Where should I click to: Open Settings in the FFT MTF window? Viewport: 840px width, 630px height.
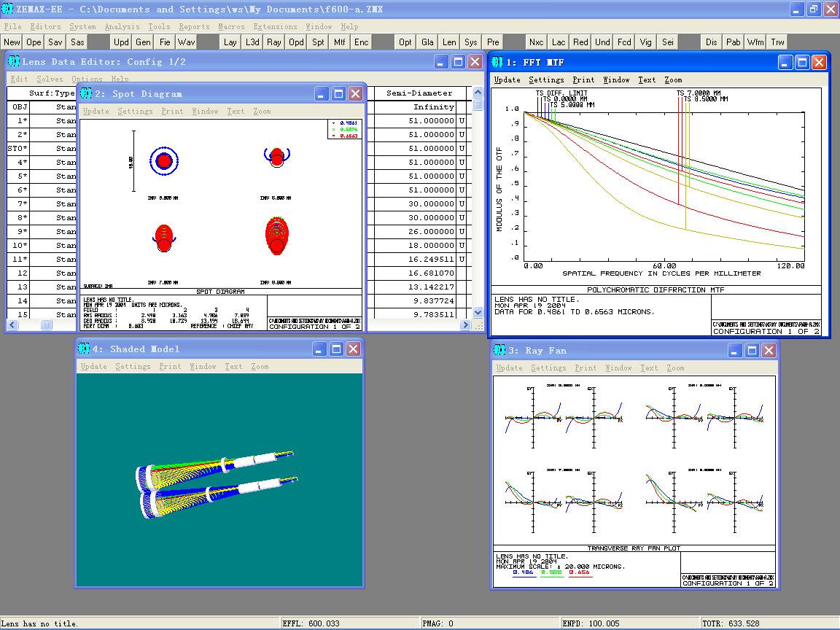(x=546, y=79)
